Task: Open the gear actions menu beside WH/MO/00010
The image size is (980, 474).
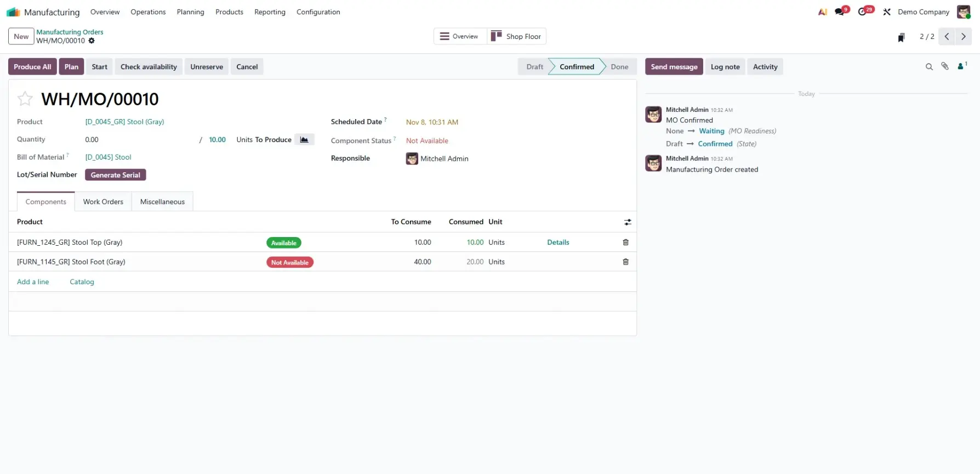Action: tap(92, 41)
